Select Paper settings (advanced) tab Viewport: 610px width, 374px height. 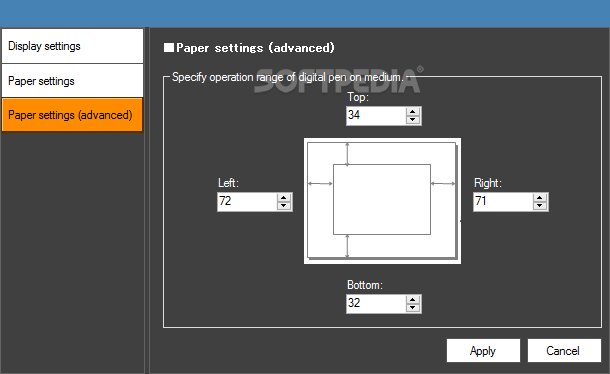point(72,115)
